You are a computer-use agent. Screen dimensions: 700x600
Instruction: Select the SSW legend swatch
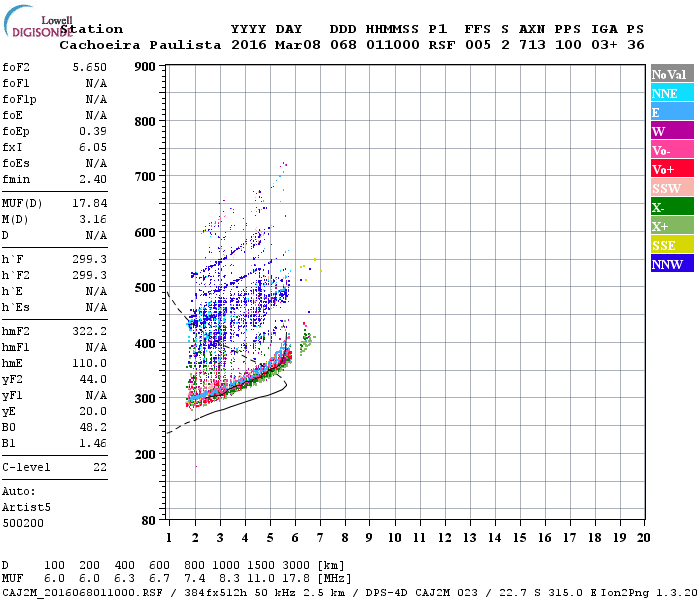672,188
